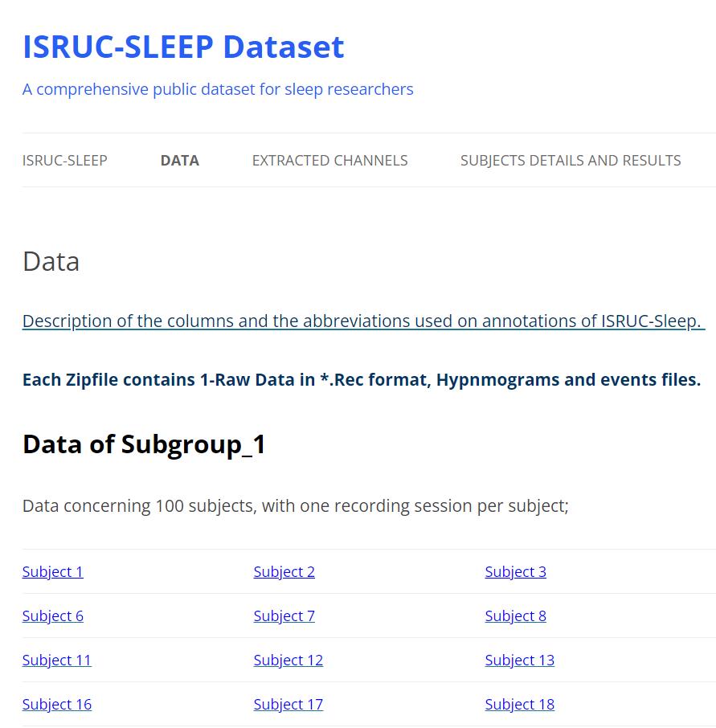Open Subject 8 recording files
Screen dimensions: 716x728
(515, 616)
